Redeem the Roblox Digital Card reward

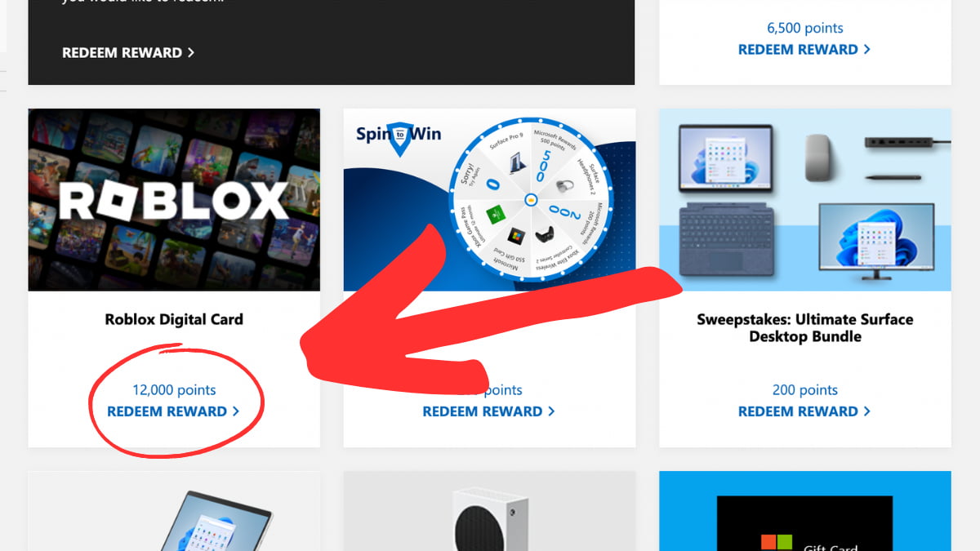coord(173,411)
